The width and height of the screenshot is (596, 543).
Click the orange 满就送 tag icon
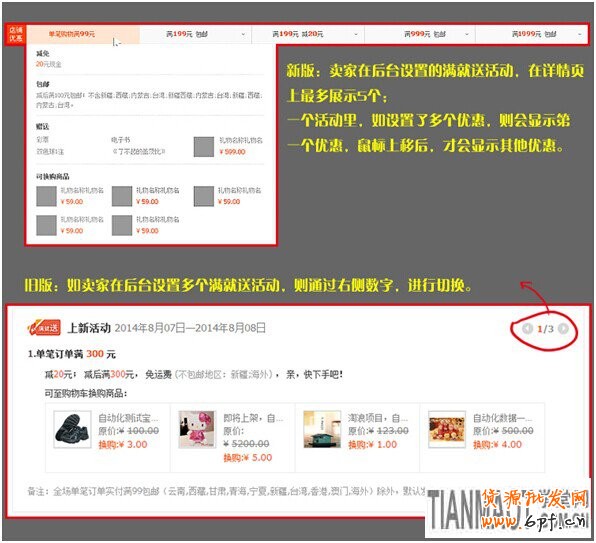(44, 328)
